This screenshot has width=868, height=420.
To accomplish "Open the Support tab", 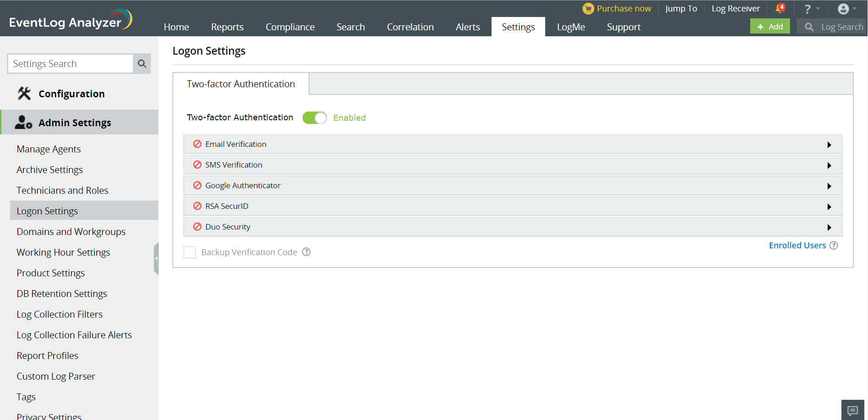I will coord(624,27).
